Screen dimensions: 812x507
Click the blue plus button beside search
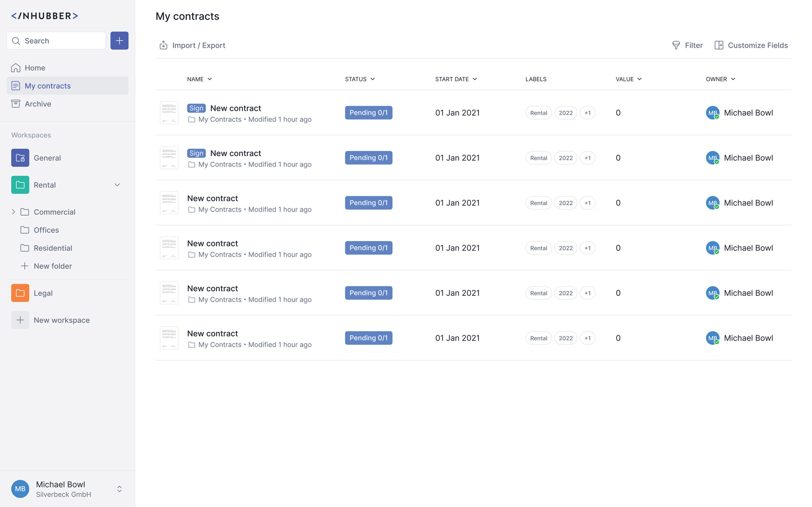pyautogui.click(x=119, y=41)
